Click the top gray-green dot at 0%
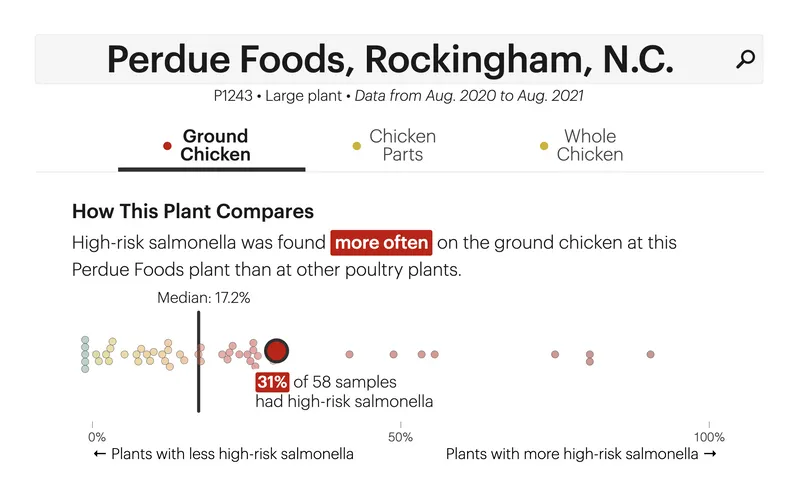This screenshot has width=800, height=486. 85,340
